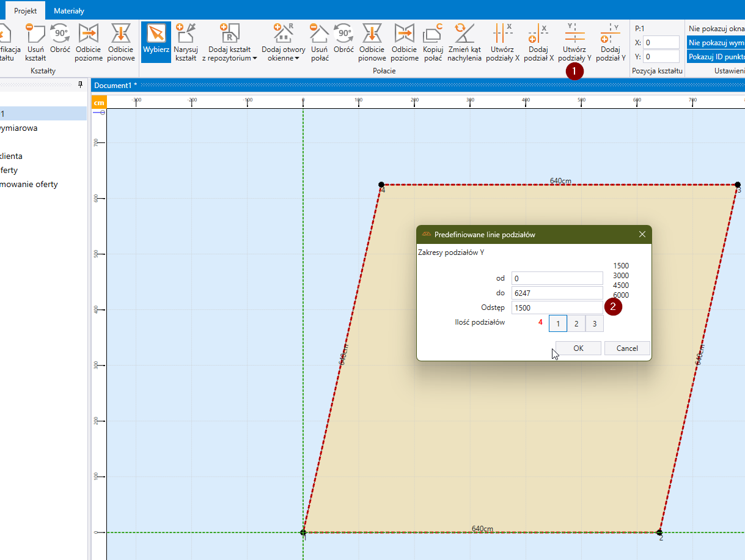The width and height of the screenshot is (745, 560).
Task: Switch to the Materiały ribbon tab
Action: click(x=68, y=11)
